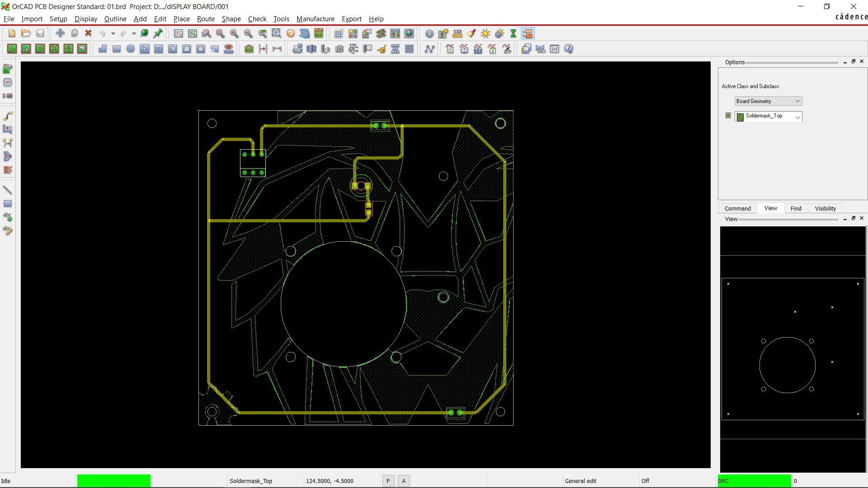Click the New file icon
Screen dimensions: 868x488
tap(12, 33)
